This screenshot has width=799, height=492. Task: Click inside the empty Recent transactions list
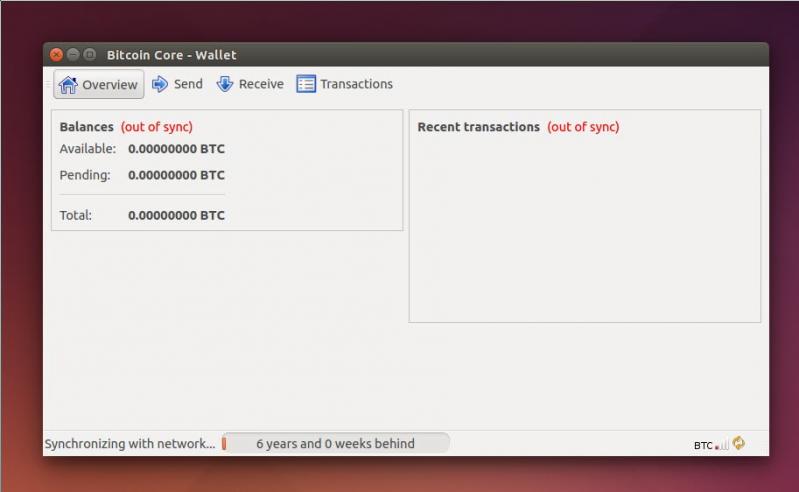pos(584,230)
